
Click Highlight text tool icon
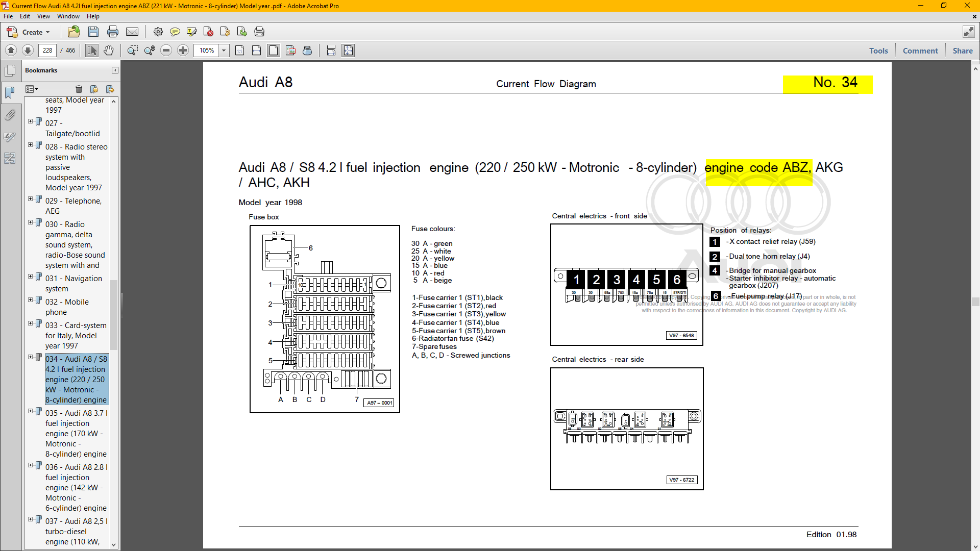coord(192,32)
